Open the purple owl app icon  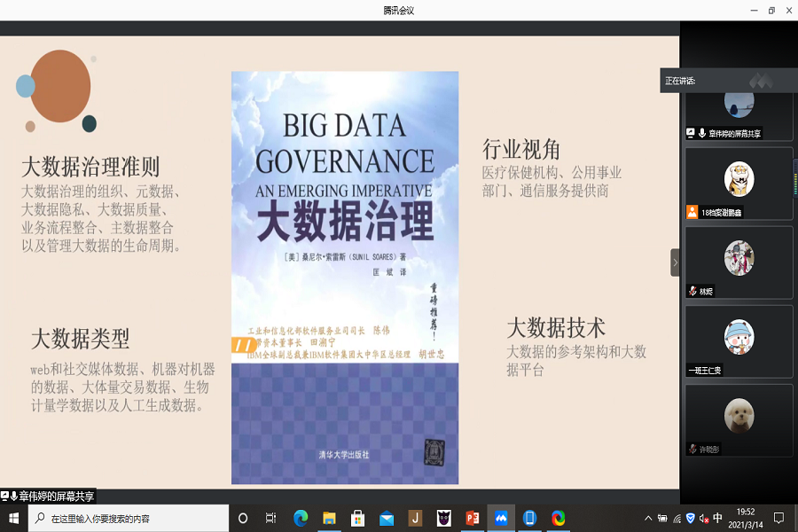point(444,518)
